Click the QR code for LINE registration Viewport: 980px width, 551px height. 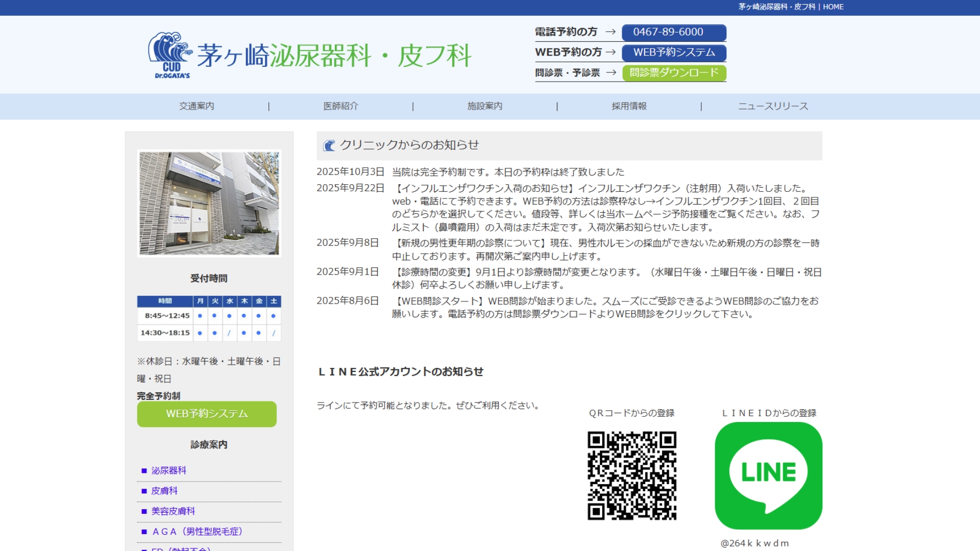(633, 474)
